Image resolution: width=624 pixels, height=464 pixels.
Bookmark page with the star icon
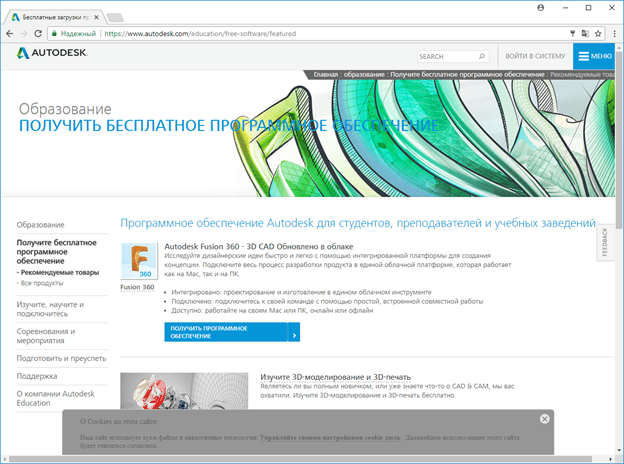click(598, 34)
